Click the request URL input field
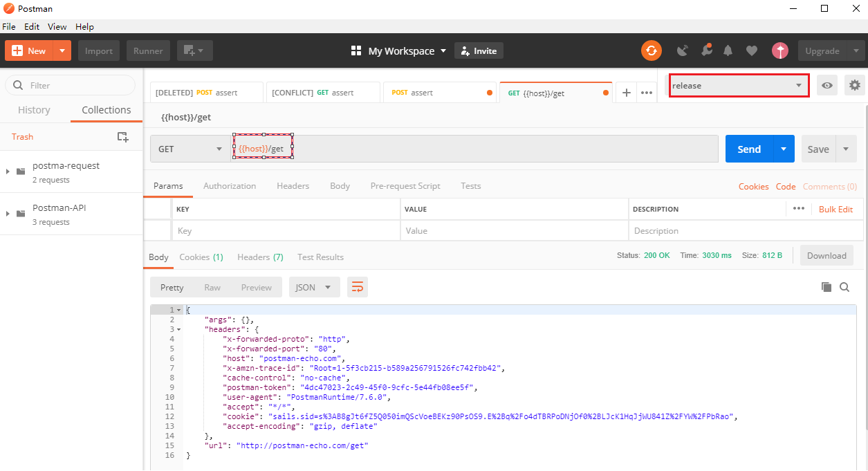 coord(474,149)
